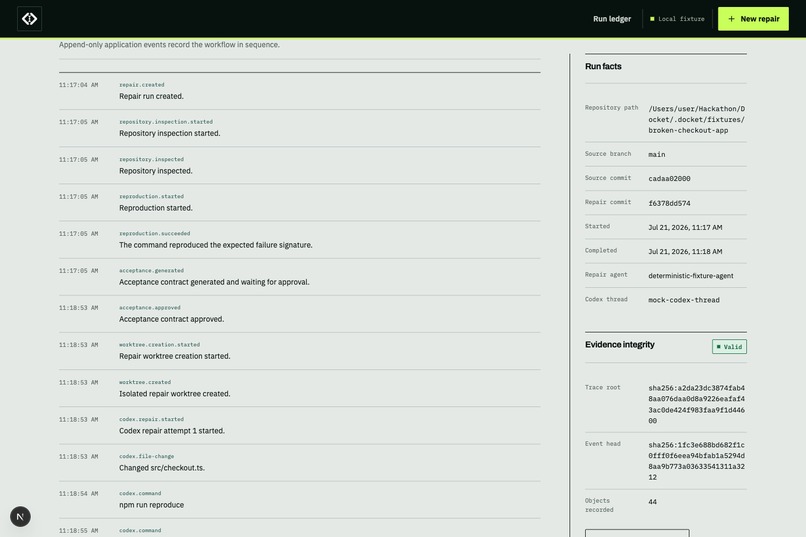Start a New repair
Screen dimensions: 806x537
pyautogui.click(x=753, y=19)
